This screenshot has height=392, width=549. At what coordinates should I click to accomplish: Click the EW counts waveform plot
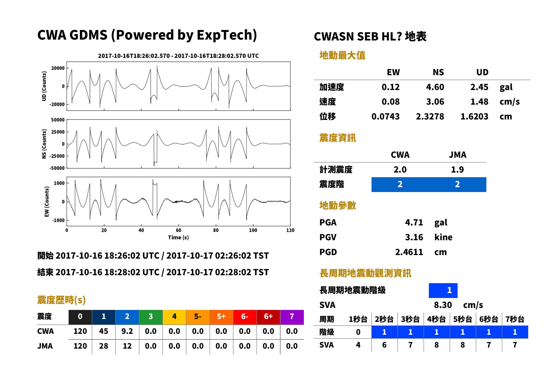click(x=178, y=202)
